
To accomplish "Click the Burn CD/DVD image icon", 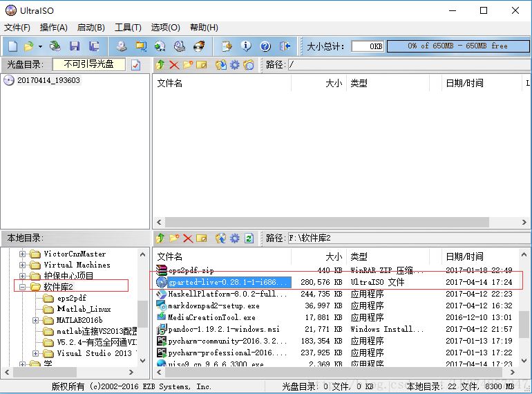I will click(x=199, y=46).
